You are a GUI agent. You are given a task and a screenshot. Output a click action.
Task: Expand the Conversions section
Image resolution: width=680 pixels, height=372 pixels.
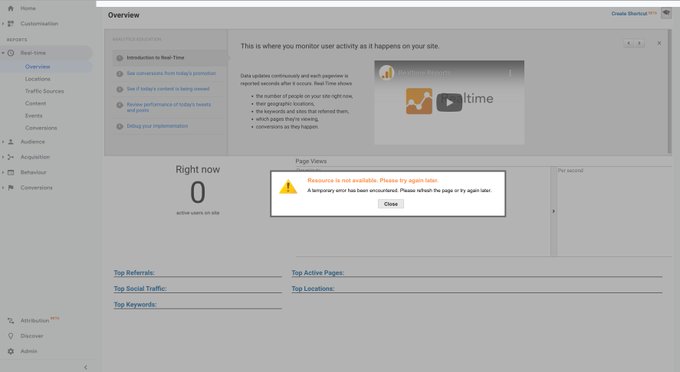(x=3, y=188)
